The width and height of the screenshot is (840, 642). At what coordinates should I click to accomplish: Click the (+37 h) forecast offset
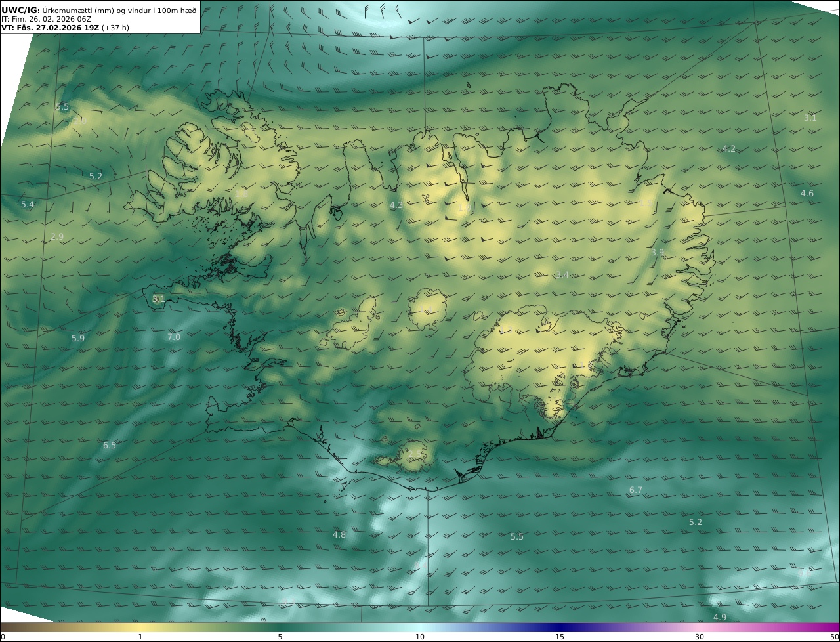click(x=115, y=28)
